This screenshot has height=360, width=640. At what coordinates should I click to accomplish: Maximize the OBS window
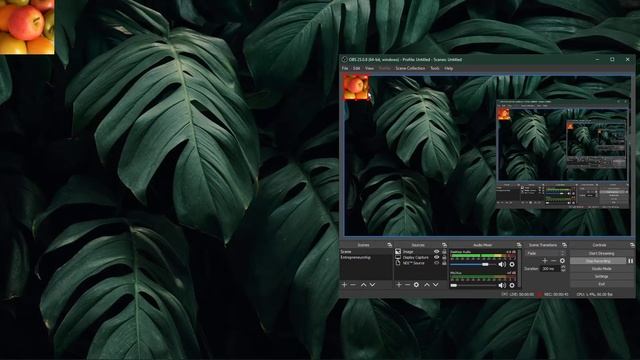(x=612, y=60)
